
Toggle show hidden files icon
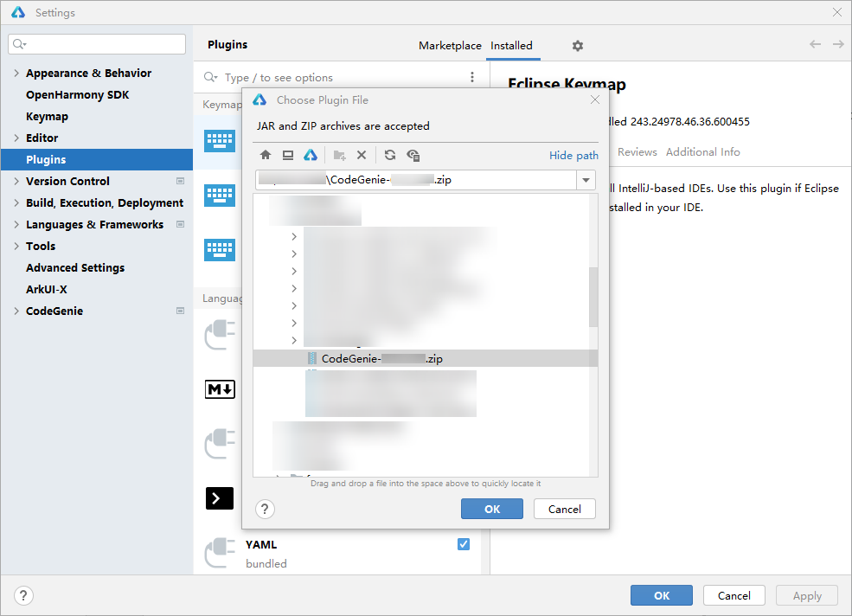click(413, 156)
